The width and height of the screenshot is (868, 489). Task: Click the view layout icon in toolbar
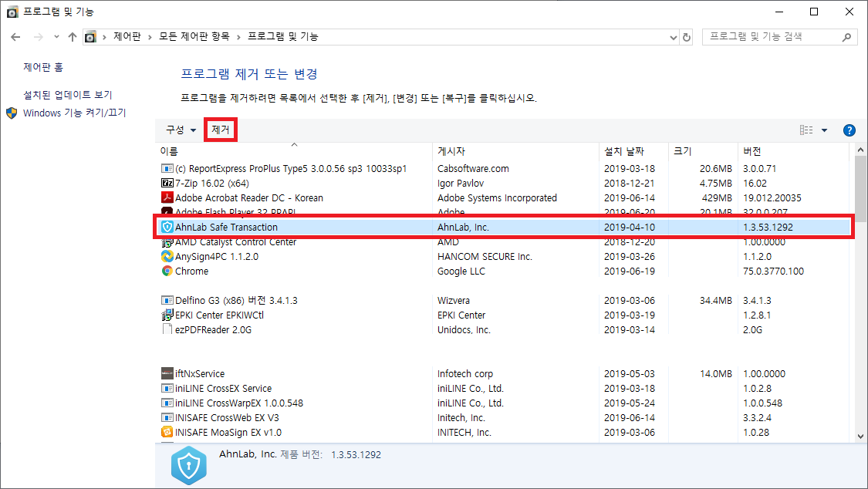pos(806,130)
